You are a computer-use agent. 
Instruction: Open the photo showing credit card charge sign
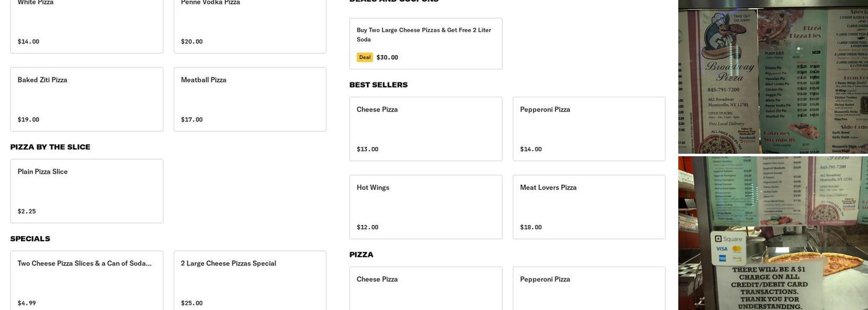coord(773,233)
